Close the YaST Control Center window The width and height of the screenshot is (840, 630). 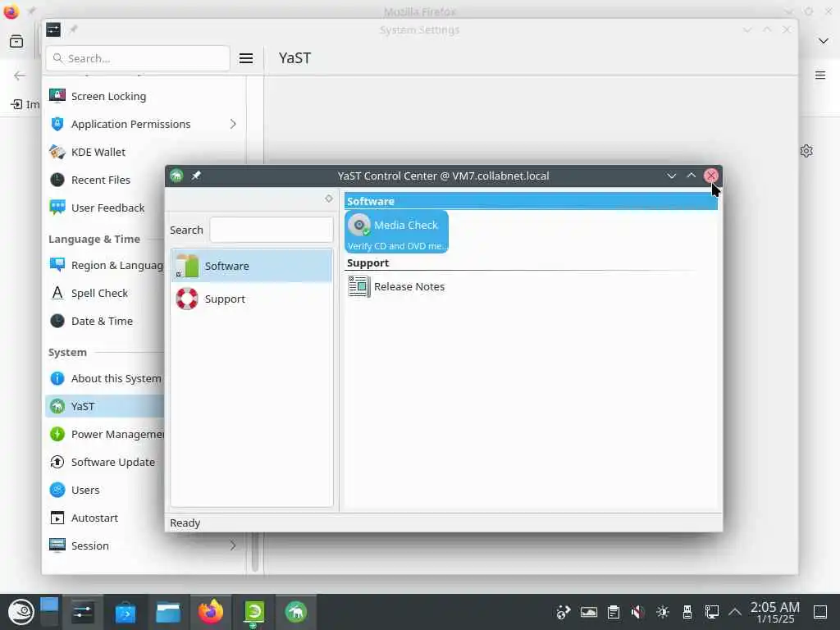pyautogui.click(x=711, y=176)
